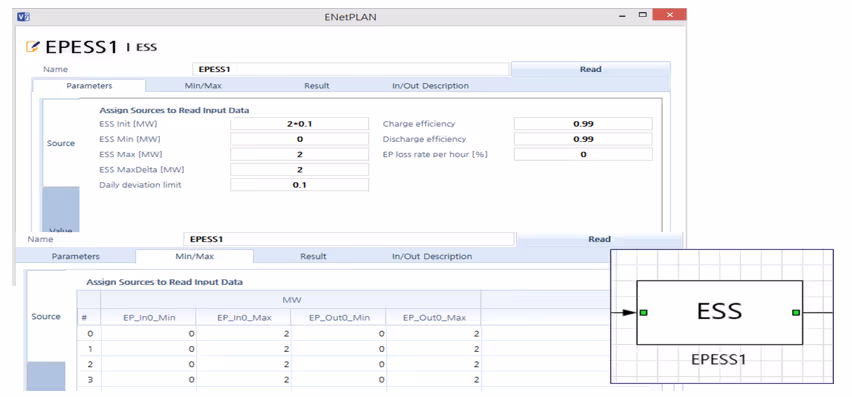This screenshot has height=397, width=852.
Task: Click the Read button in lower panel
Action: (599, 239)
